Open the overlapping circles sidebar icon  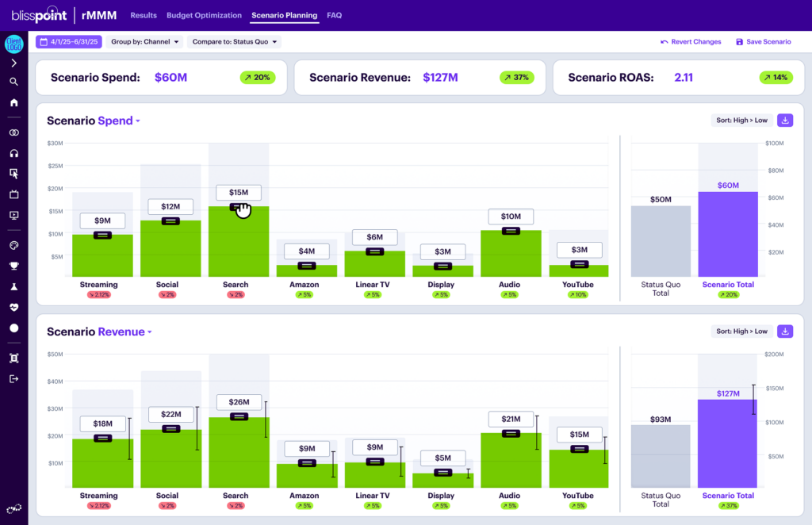14,132
